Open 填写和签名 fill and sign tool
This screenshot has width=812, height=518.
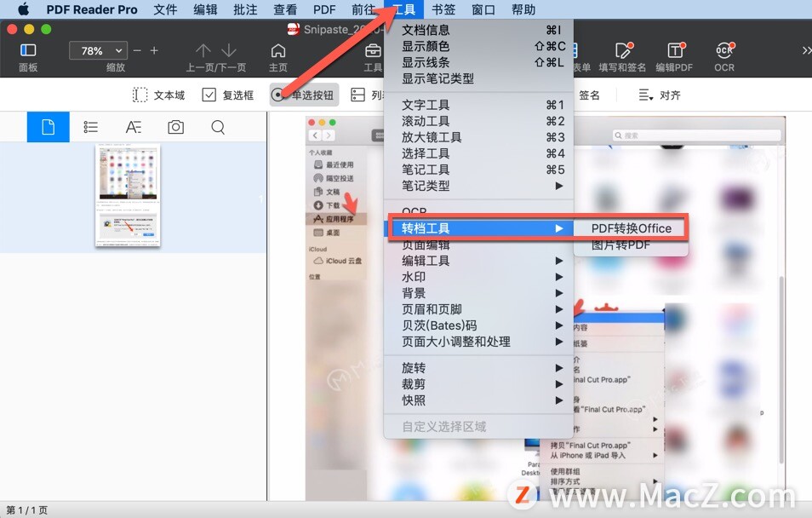(623, 50)
